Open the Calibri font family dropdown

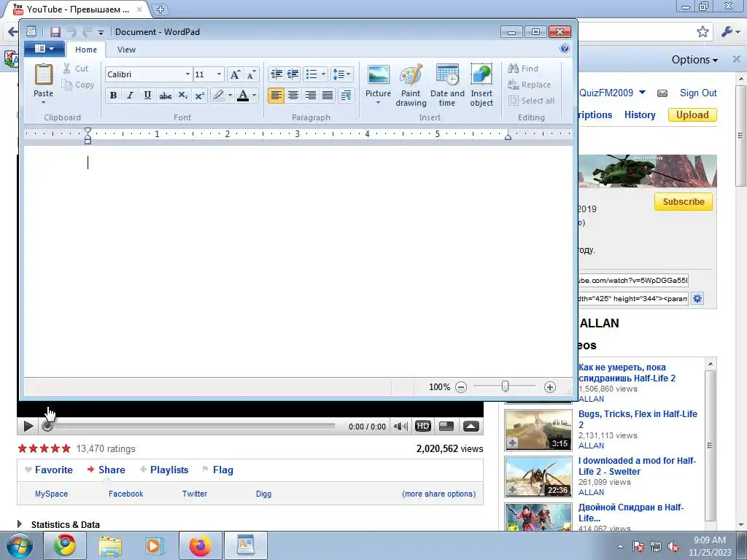187,74
